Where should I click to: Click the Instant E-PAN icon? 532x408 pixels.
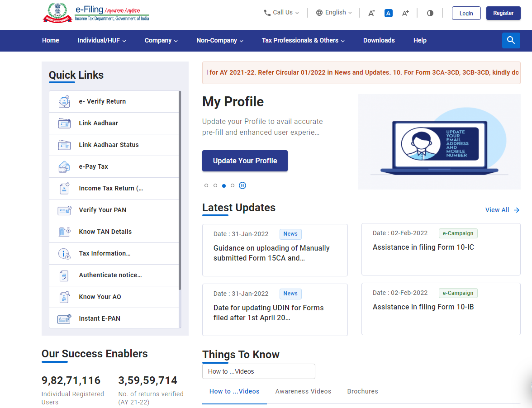[64, 318]
